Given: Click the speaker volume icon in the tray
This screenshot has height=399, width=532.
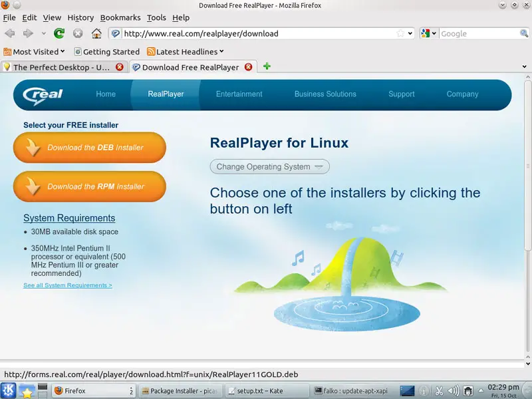Looking at the screenshot, I should [x=454, y=391].
